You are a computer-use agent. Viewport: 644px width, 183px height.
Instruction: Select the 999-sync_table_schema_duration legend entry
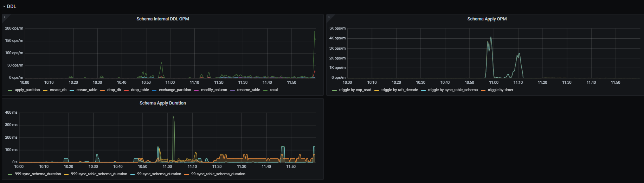pos(99,174)
